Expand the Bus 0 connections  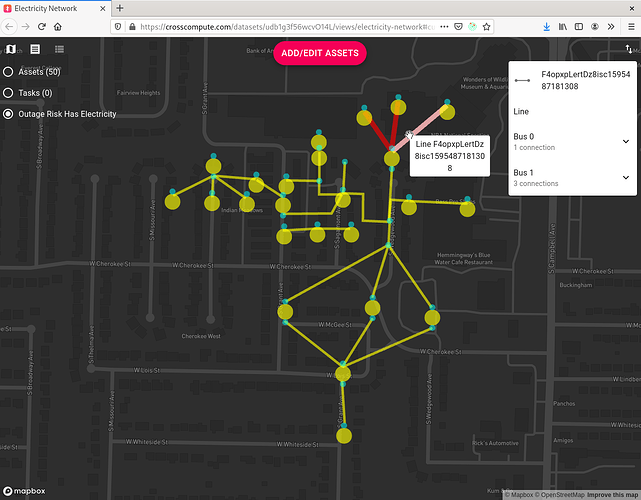[x=625, y=141]
